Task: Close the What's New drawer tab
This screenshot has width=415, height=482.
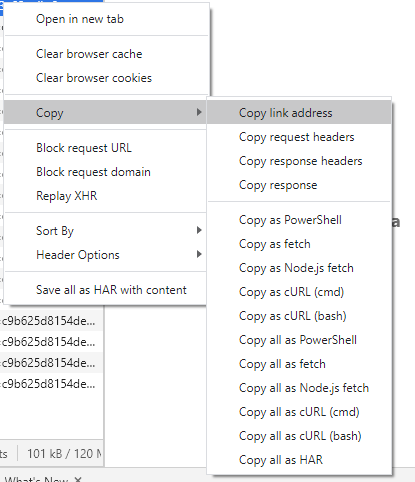Action: coord(78,480)
